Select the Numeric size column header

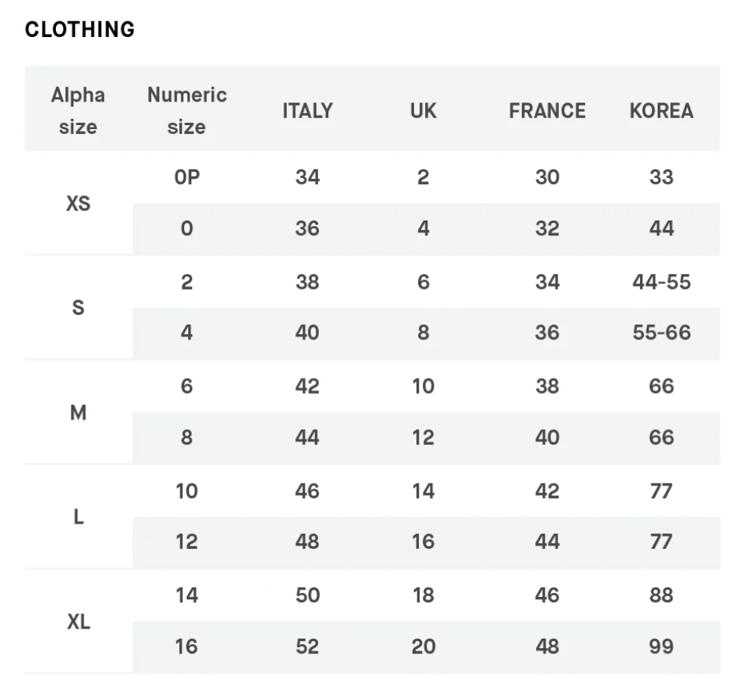coord(187,111)
